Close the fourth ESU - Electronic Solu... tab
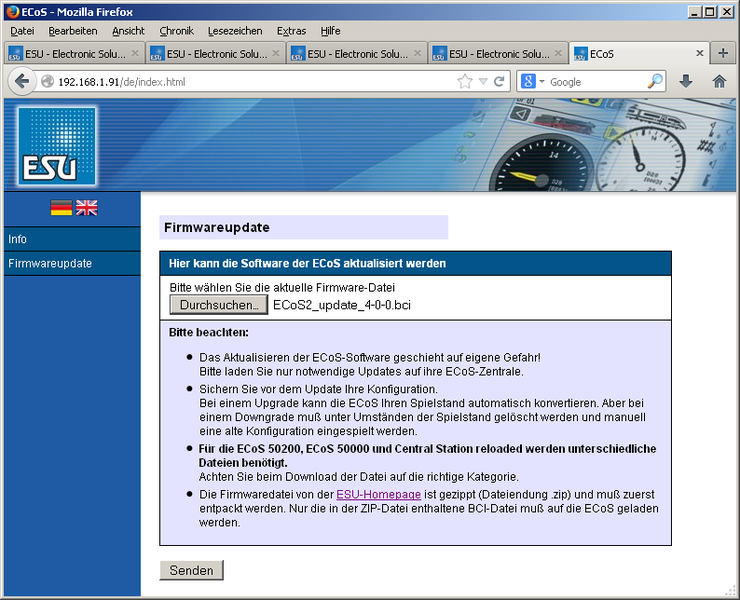Image resolution: width=740 pixels, height=600 pixels. point(558,53)
